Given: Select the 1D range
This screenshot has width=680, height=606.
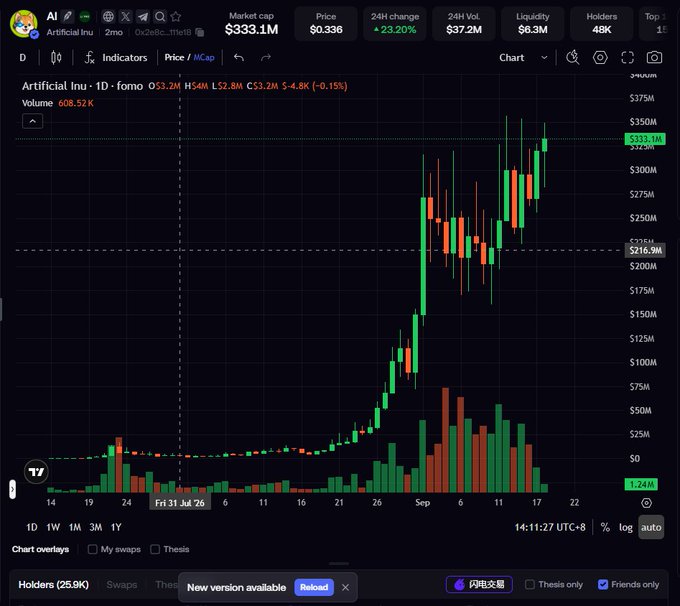Looking at the screenshot, I should (32, 527).
